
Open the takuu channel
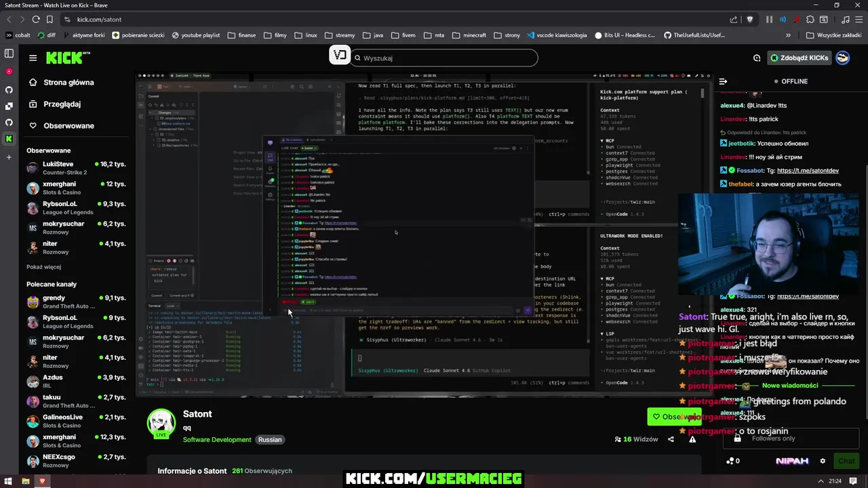point(77,401)
